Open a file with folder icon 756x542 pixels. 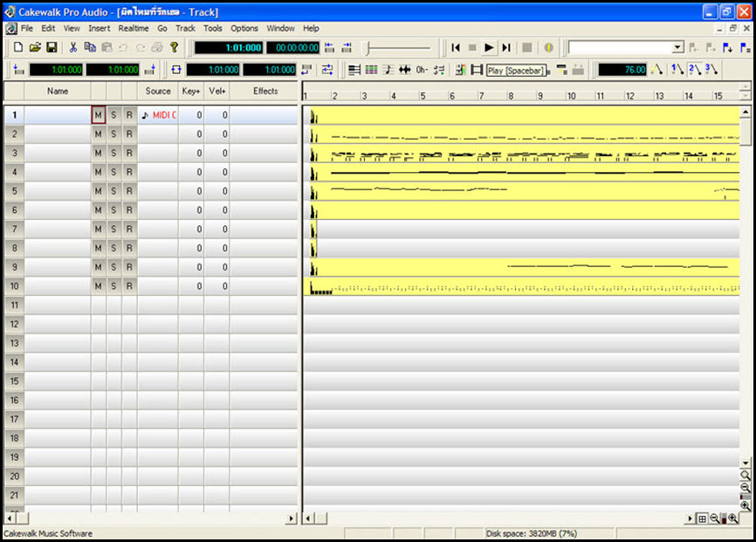(x=35, y=47)
